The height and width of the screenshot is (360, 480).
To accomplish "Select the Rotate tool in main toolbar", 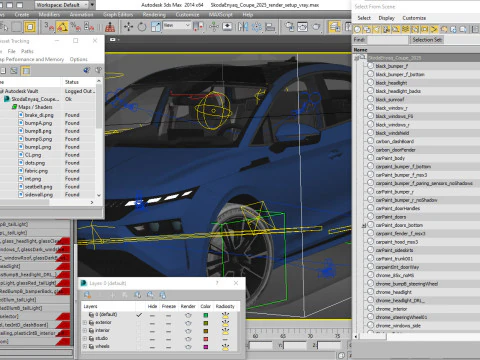I will (142, 27).
